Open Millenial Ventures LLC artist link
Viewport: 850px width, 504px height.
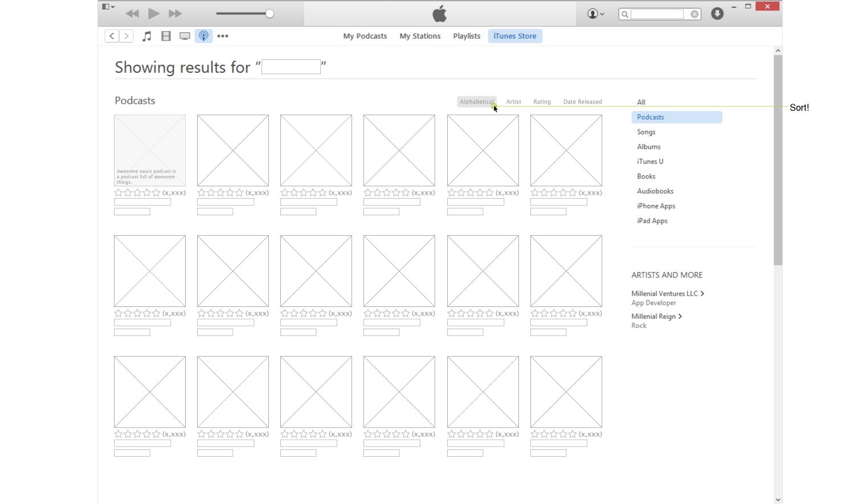click(668, 293)
